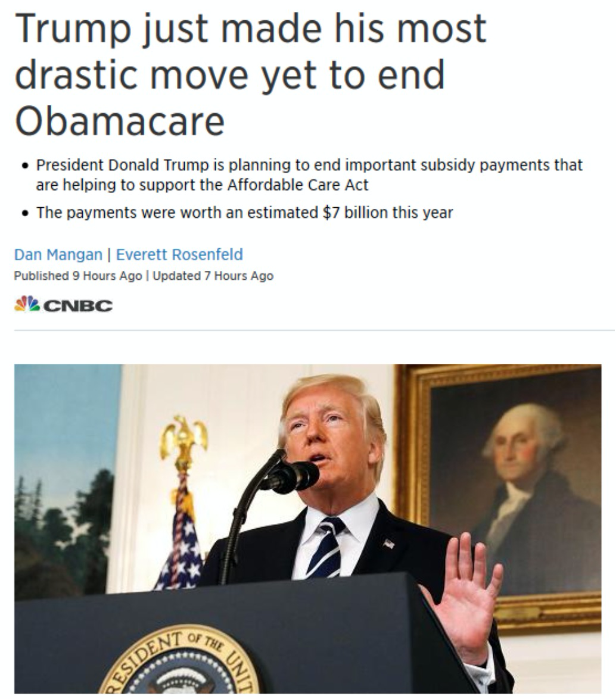Click the article headline about Obamacare
This screenshot has width=616, height=699.
250,75
